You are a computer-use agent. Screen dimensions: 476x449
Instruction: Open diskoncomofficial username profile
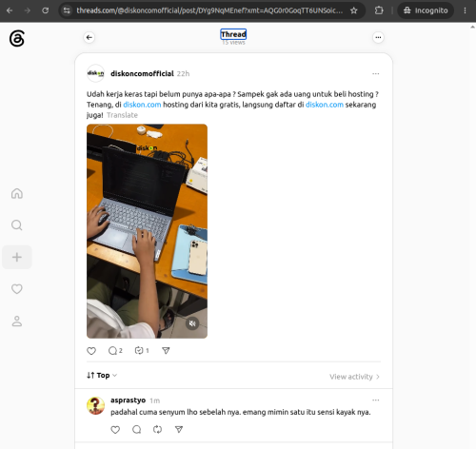(x=142, y=73)
